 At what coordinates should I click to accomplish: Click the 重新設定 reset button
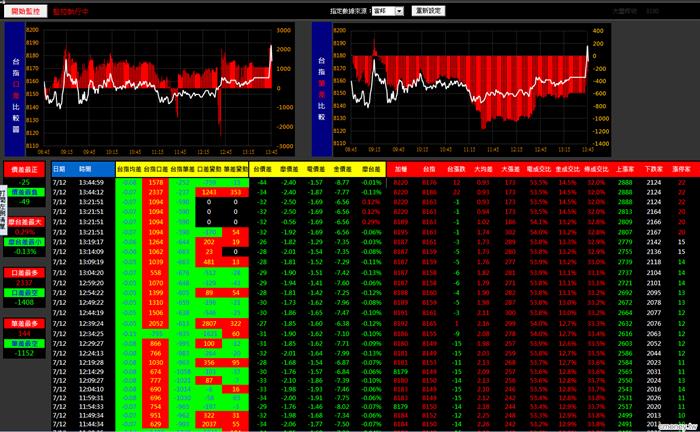coord(428,11)
